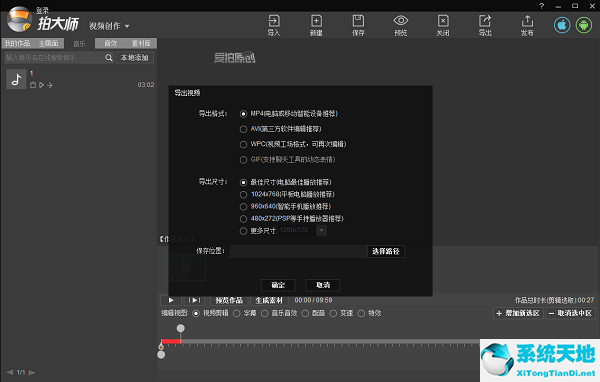The width and height of the screenshot is (600, 382).
Task: Click the play button below preview area
Action: coord(171,300)
